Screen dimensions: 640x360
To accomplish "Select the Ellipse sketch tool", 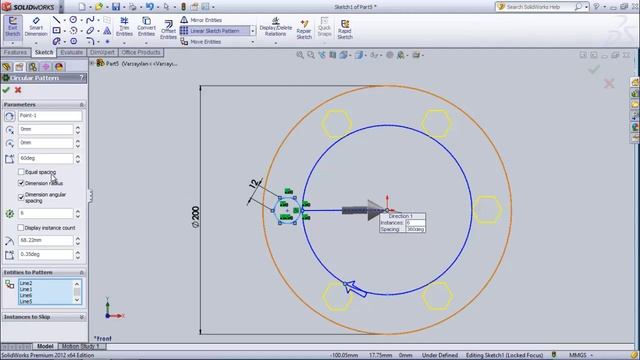I will (90, 31).
